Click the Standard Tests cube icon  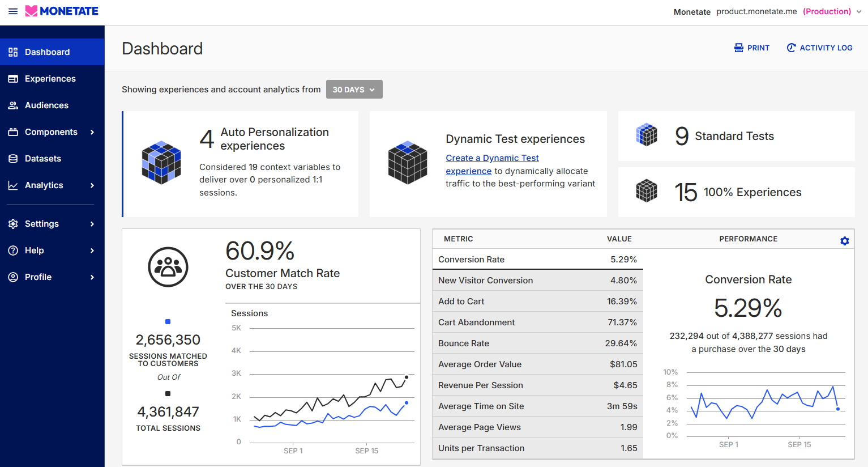(647, 135)
